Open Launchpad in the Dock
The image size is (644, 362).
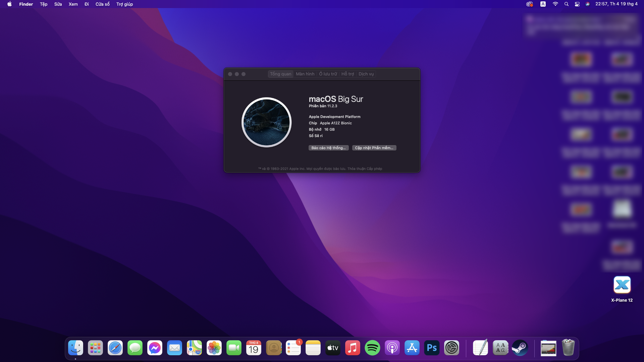click(95, 348)
